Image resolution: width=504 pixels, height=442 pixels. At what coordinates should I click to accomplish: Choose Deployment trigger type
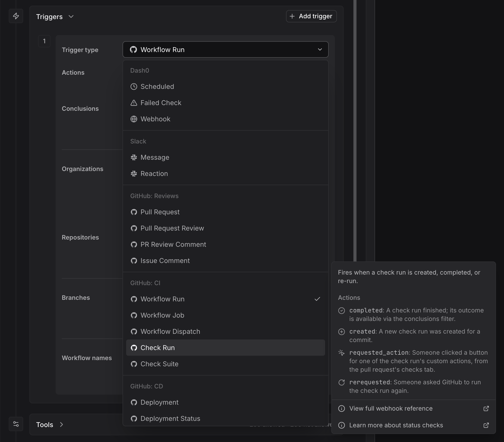point(225,402)
